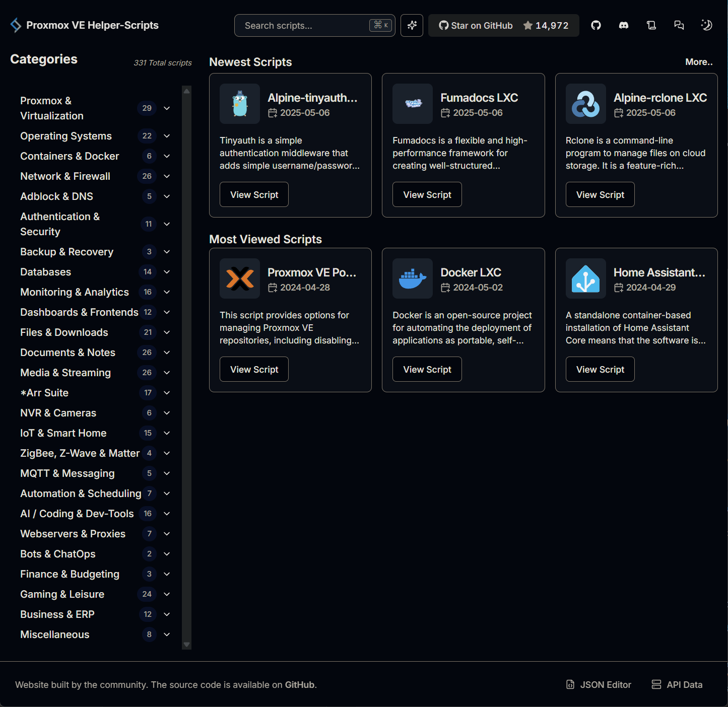Click the Alpine-rclone LXC logo icon
The height and width of the screenshot is (707, 728).
pos(585,104)
